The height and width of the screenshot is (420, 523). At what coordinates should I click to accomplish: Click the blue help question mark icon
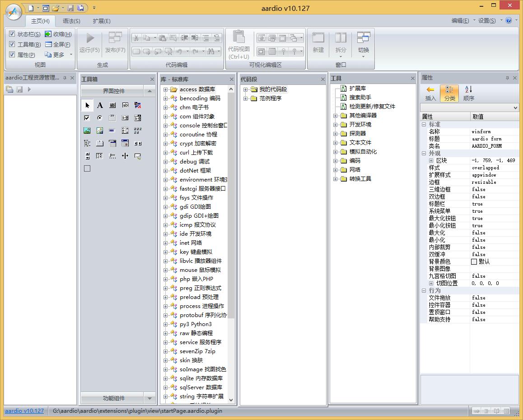tap(509, 20)
